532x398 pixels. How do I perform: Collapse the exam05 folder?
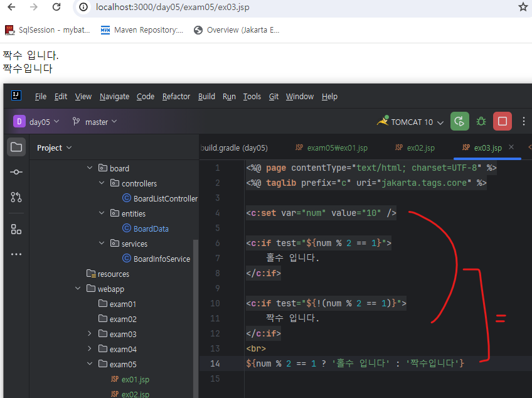tap(90, 364)
